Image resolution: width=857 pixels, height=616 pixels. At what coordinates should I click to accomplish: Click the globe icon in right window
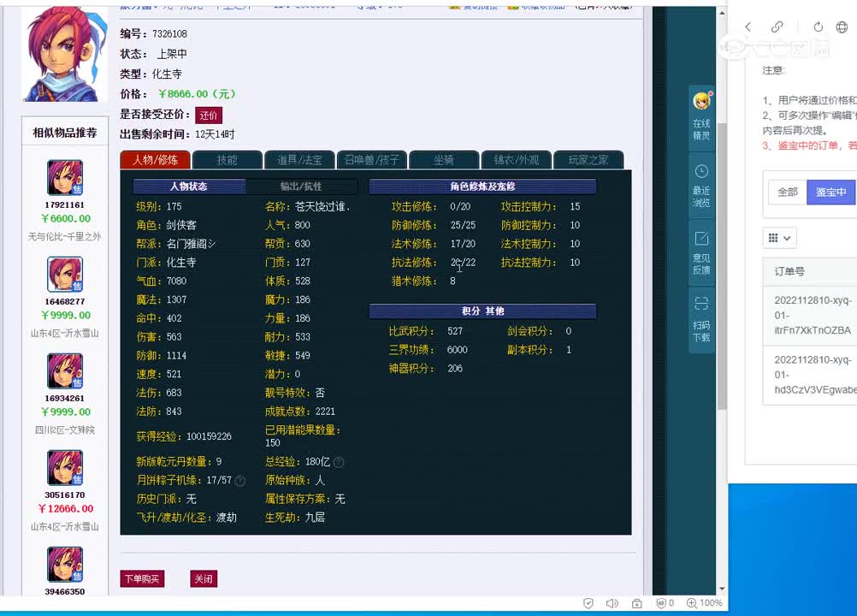842,27
